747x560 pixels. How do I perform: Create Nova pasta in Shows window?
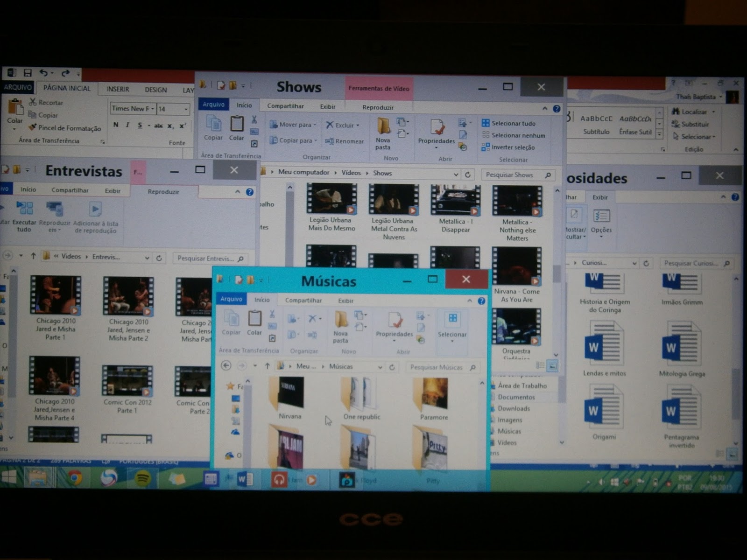[x=383, y=133]
